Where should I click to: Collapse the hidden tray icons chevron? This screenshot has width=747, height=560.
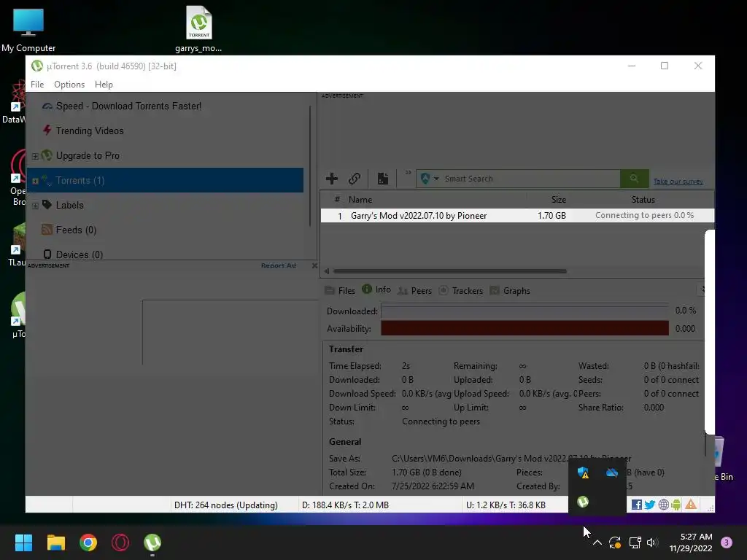pyautogui.click(x=597, y=542)
